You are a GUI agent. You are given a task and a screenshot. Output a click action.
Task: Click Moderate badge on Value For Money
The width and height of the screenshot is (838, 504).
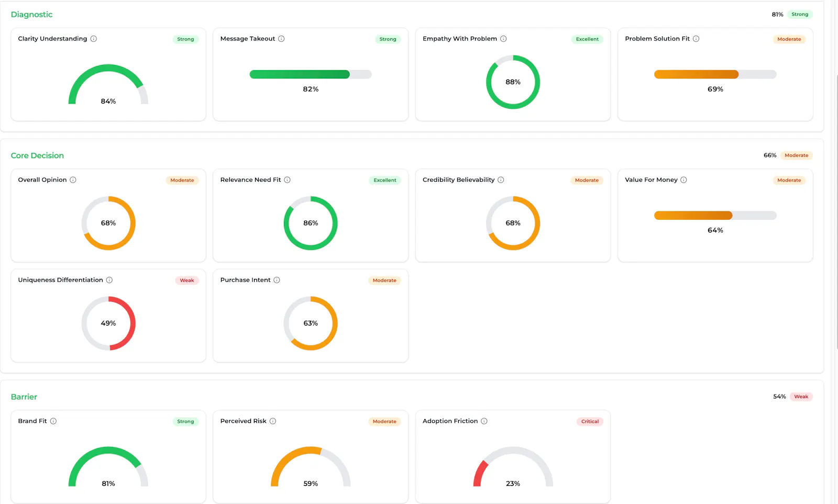point(789,181)
